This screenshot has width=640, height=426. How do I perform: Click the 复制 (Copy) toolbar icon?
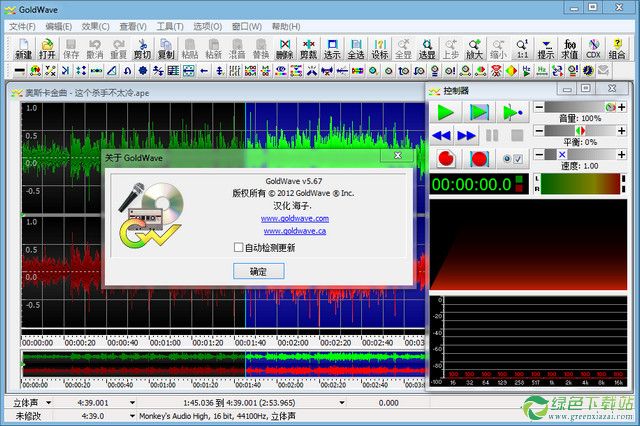pos(166,49)
